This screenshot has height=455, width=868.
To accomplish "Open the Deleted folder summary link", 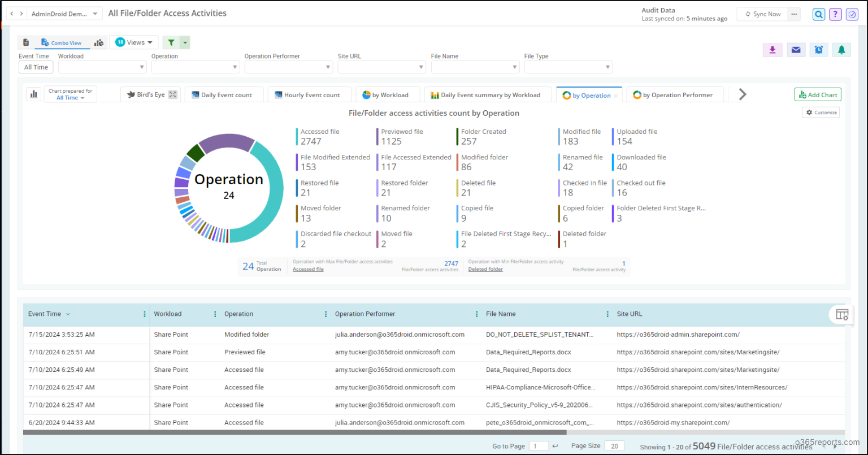I will click(485, 270).
